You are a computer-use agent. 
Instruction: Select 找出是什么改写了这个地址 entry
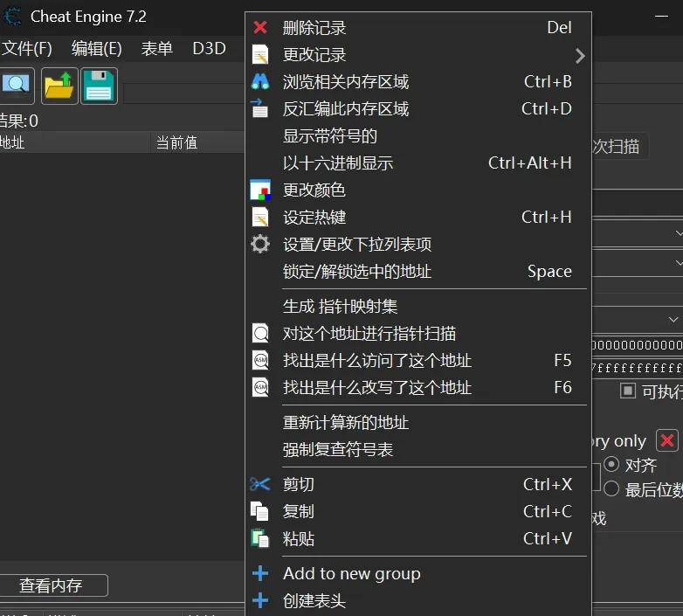(x=418, y=387)
